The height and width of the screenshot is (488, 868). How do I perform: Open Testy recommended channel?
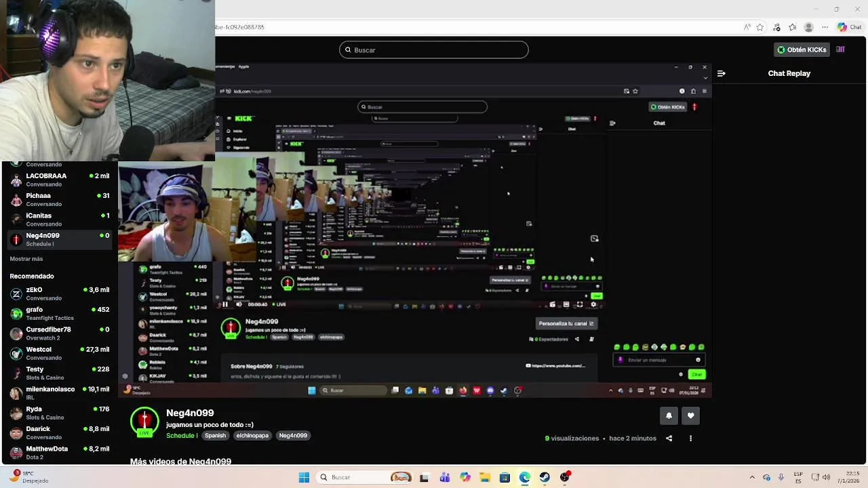tap(60, 373)
